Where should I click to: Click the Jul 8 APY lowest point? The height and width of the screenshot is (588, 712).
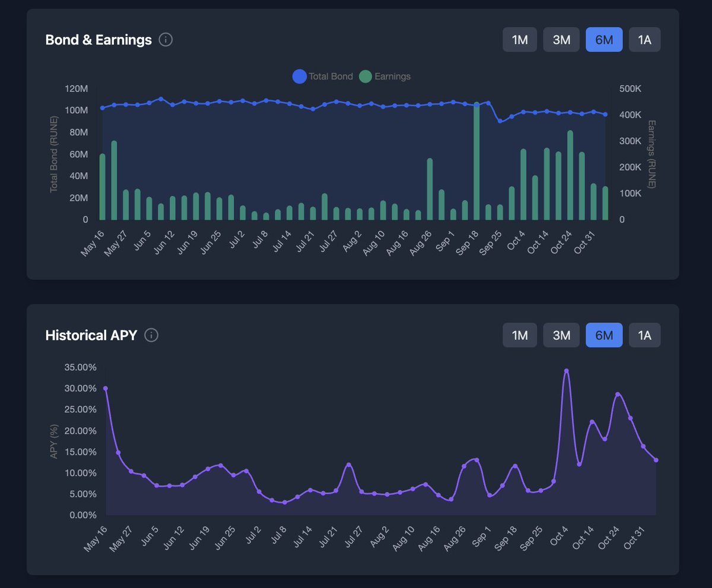point(285,502)
